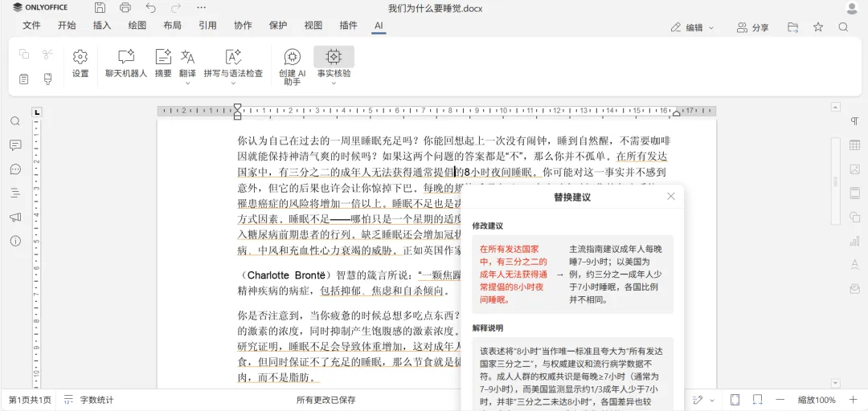This screenshot has width=868, height=411.
Task: Click 创建 AI 助手 button
Action: 293,67
